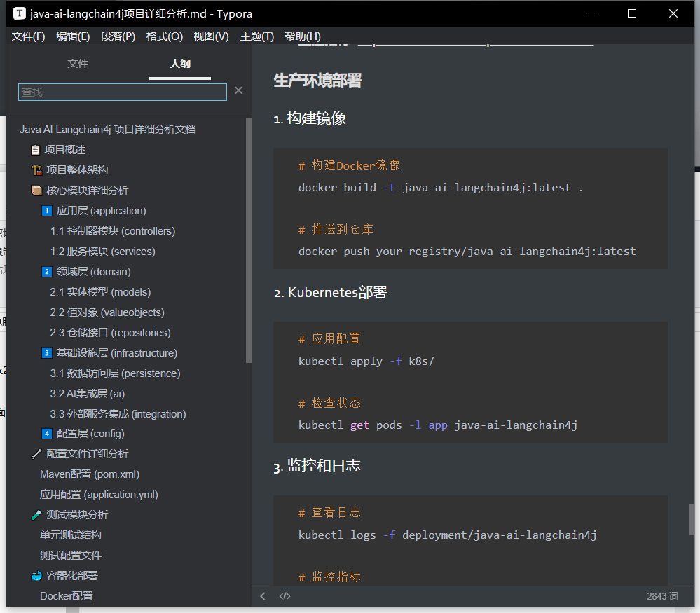Maximize the Typora window
Viewport: 700px width, 613px height.
click(x=632, y=13)
